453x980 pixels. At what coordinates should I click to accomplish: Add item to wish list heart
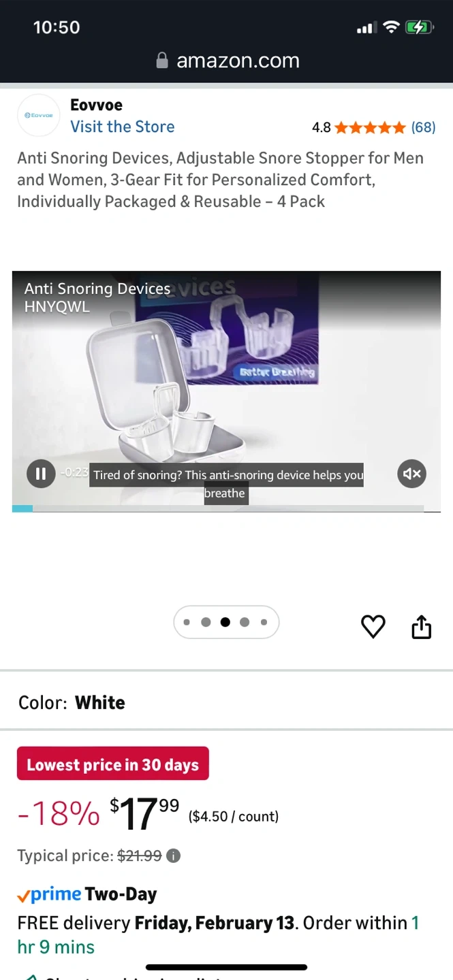pos(373,627)
